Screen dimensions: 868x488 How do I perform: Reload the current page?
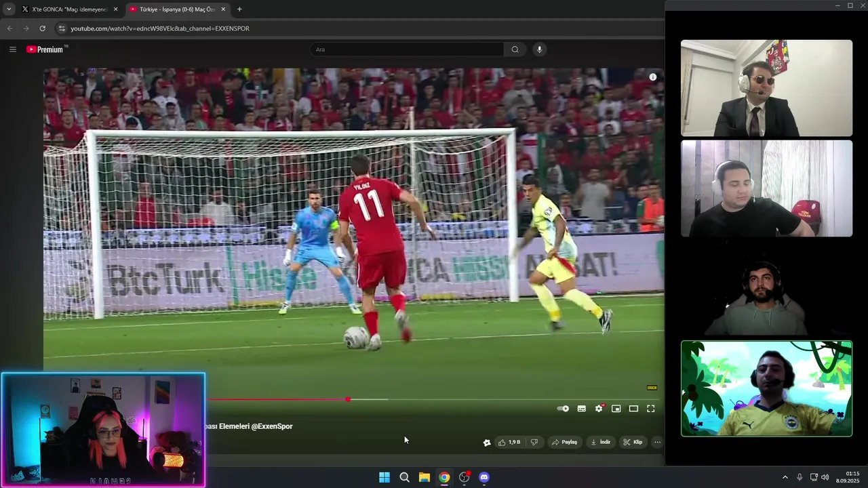[x=42, y=28]
